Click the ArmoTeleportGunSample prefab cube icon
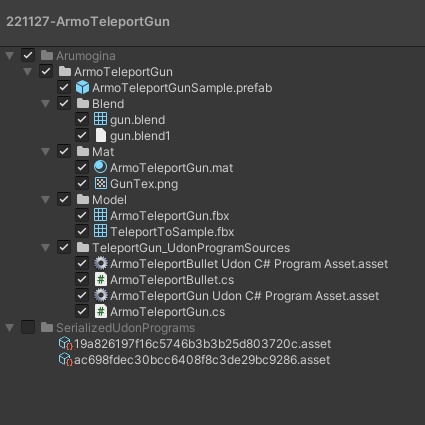Image resolution: width=425 pixels, height=425 pixels. tap(82, 88)
